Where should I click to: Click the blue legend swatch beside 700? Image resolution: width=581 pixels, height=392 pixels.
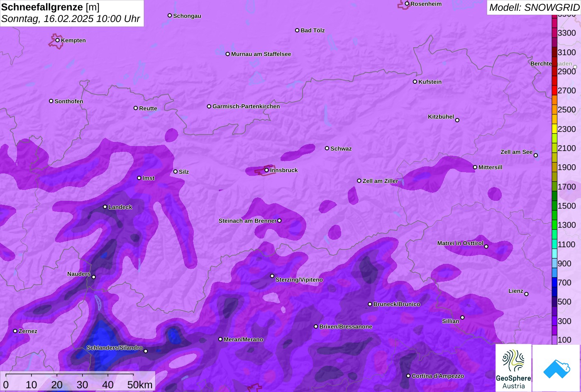(554, 282)
